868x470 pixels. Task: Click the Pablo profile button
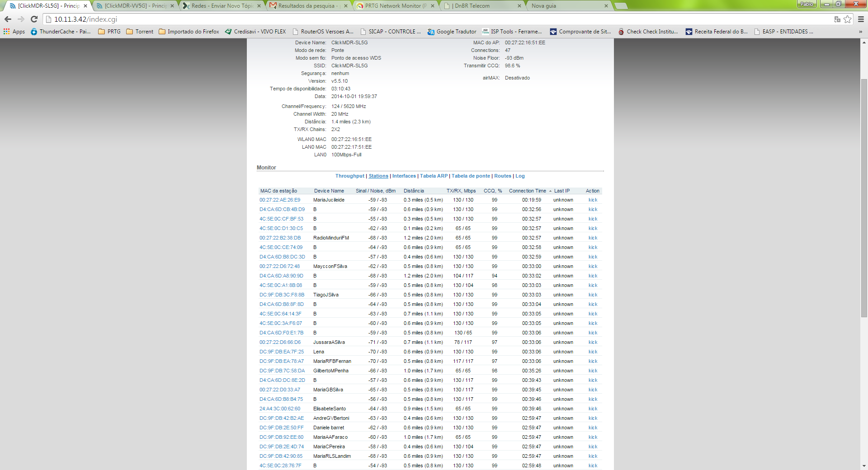[x=807, y=4]
